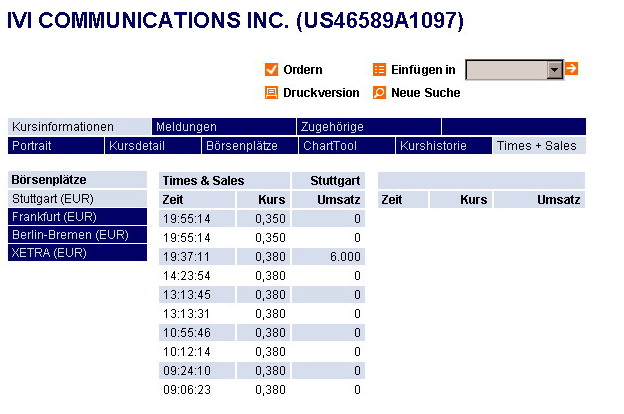The image size is (624, 414).
Task: Switch to the Meldungen tab
Action: 186,127
